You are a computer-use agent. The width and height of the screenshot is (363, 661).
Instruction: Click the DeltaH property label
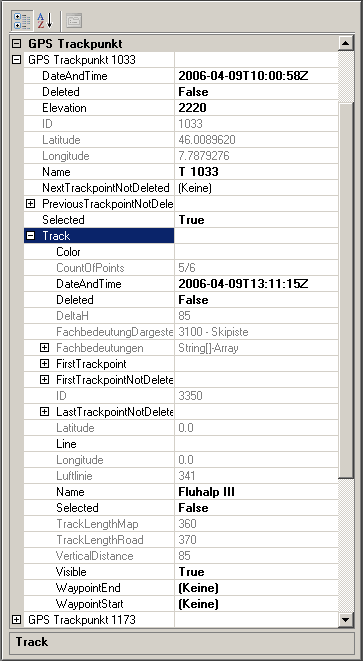tap(73, 316)
